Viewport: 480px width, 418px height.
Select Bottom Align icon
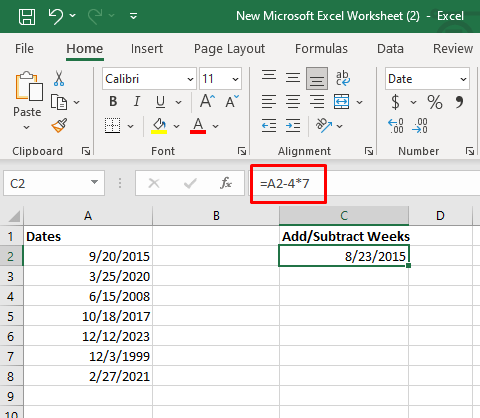tap(317, 79)
